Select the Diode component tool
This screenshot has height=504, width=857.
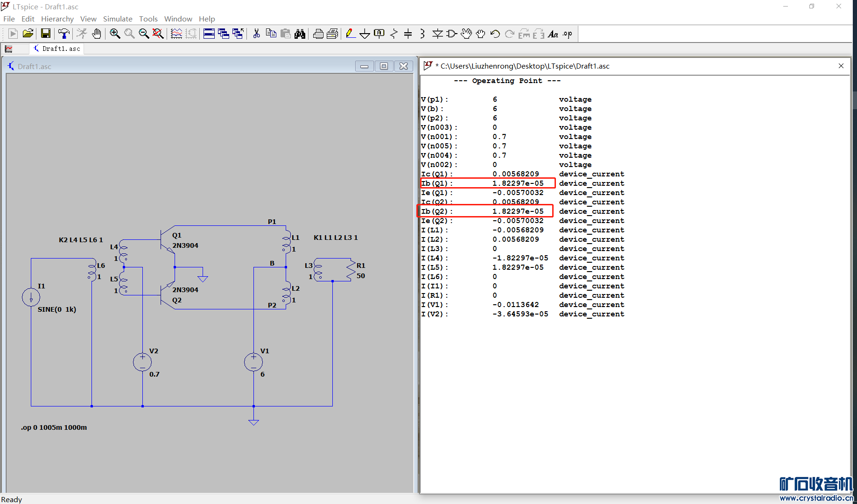(437, 34)
